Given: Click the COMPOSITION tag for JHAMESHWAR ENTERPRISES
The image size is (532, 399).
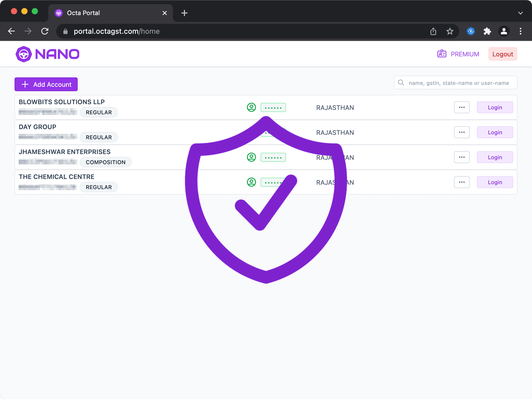Looking at the screenshot, I should click(105, 162).
